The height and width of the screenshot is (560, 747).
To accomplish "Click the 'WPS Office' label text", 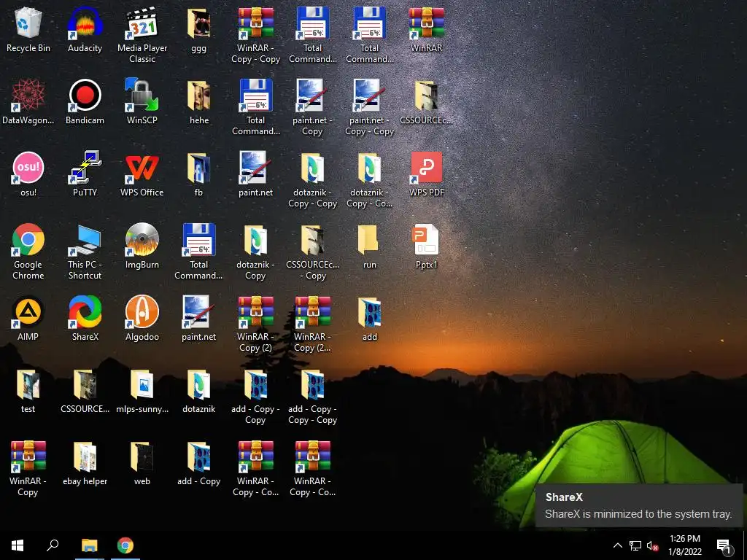I will tap(142, 192).
